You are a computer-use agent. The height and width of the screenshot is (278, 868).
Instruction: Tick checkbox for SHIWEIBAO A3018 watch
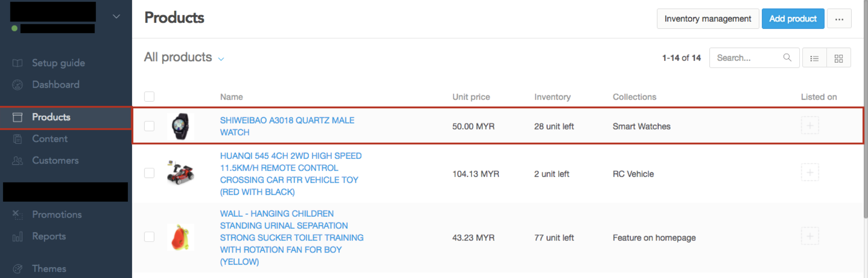[149, 126]
